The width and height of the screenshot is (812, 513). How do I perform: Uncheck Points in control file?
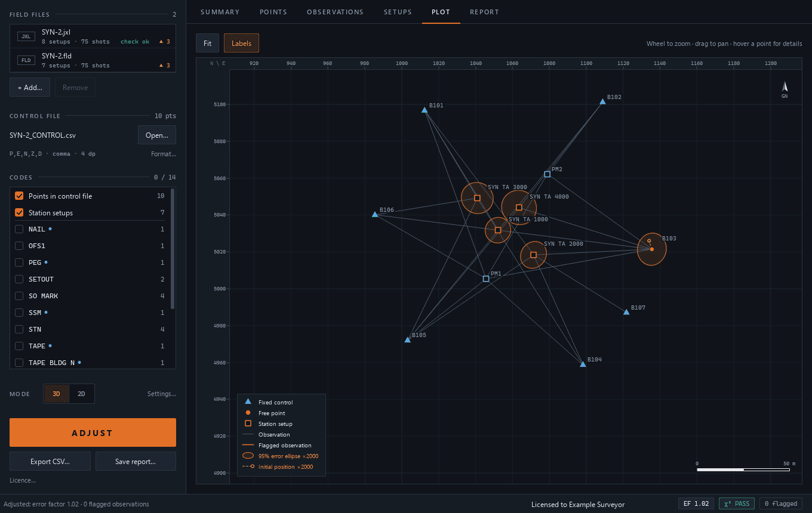pyautogui.click(x=19, y=196)
